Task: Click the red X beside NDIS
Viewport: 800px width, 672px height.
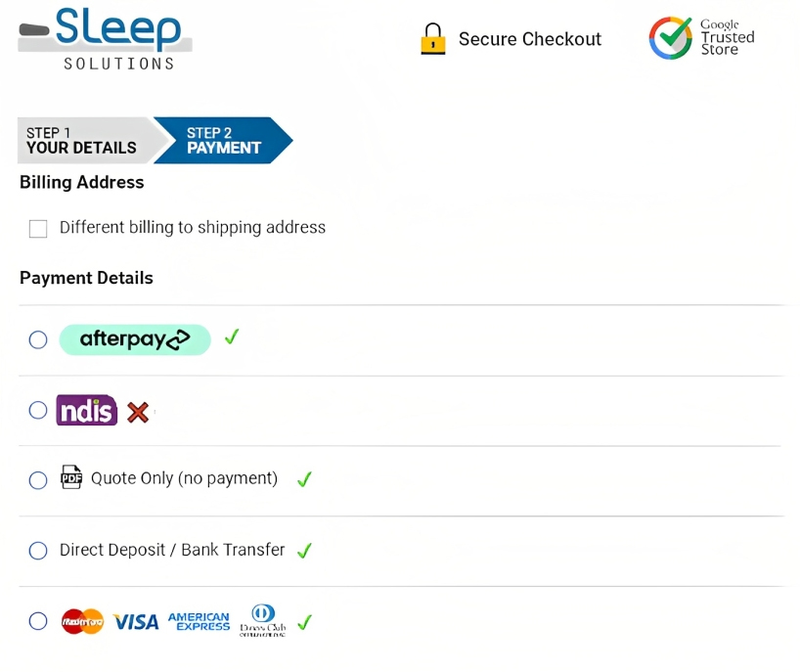Action: point(138,412)
